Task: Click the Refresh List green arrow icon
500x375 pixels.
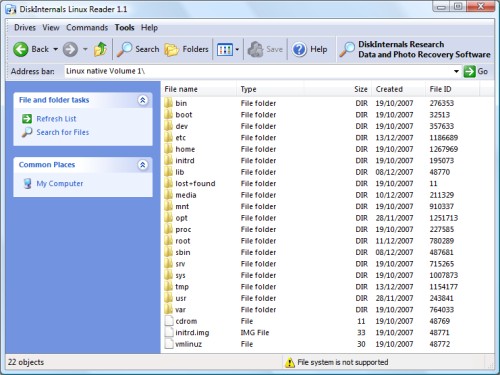Action: pos(27,119)
